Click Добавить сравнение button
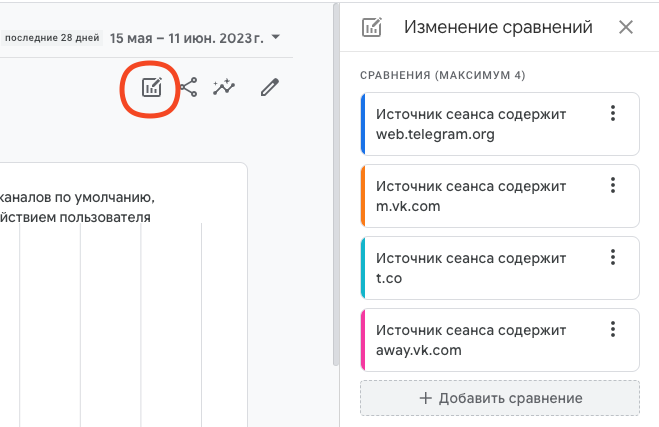 (x=500, y=398)
